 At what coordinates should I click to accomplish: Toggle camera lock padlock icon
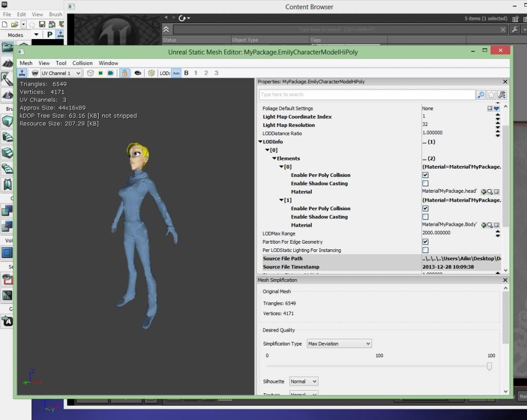(125, 73)
